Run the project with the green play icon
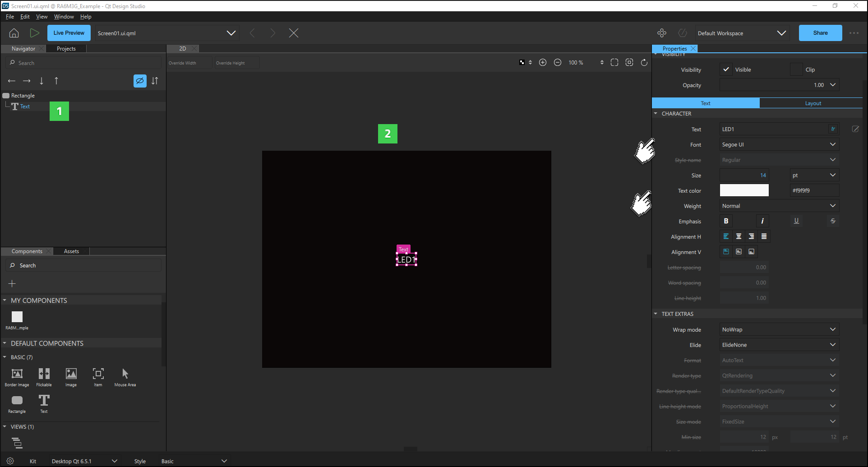The width and height of the screenshot is (868, 467). [34, 33]
